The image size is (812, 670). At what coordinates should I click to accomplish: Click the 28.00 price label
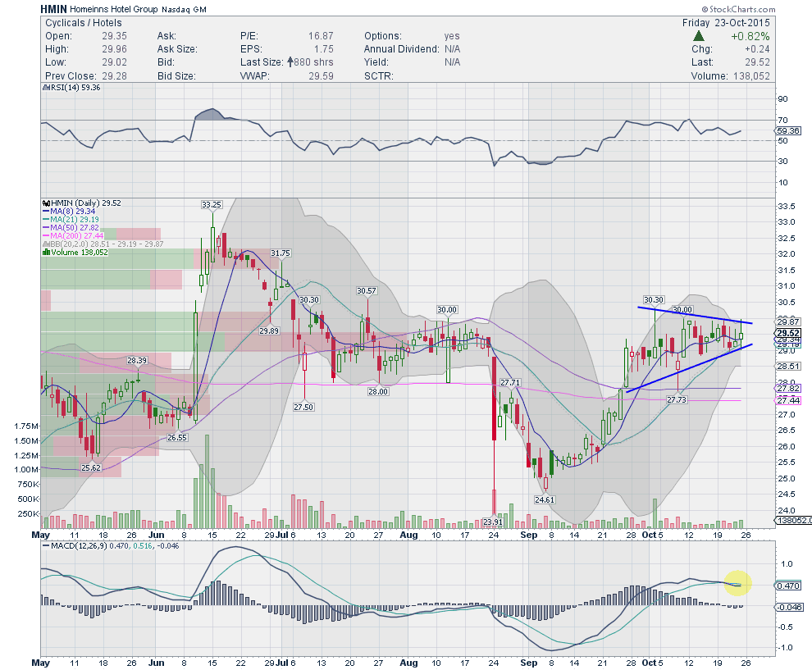click(378, 391)
